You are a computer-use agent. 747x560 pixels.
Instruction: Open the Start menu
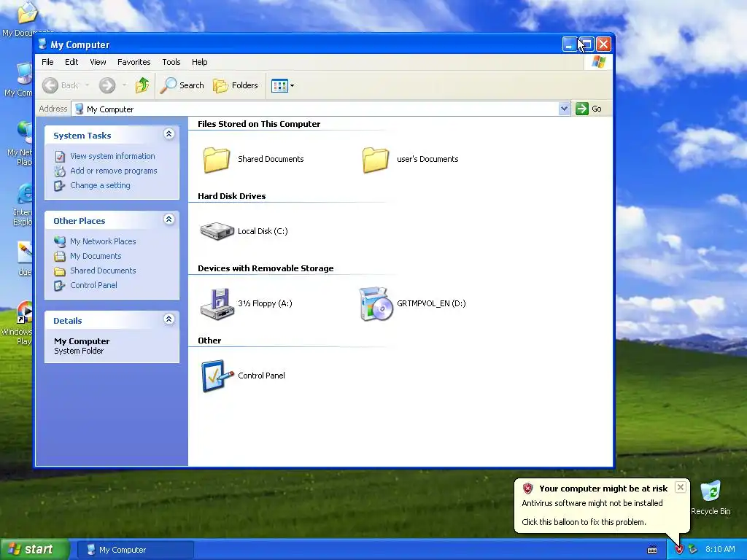pyautogui.click(x=34, y=550)
